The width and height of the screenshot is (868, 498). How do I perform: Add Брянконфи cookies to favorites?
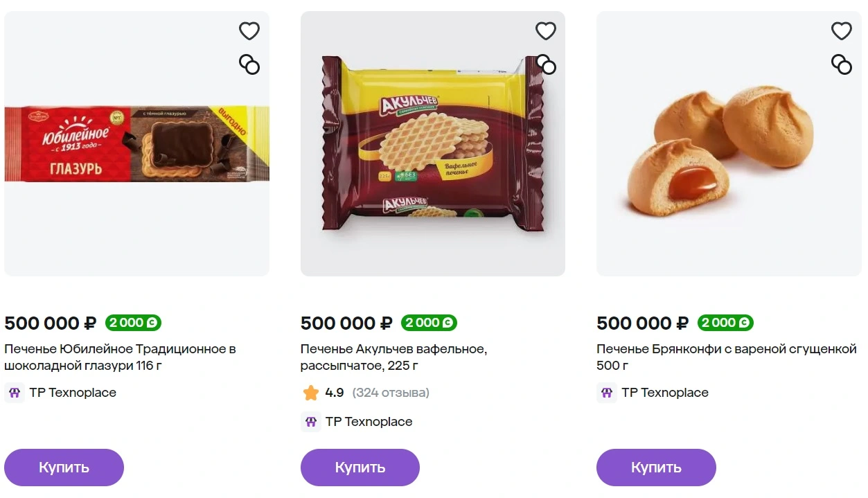pyautogui.click(x=842, y=30)
